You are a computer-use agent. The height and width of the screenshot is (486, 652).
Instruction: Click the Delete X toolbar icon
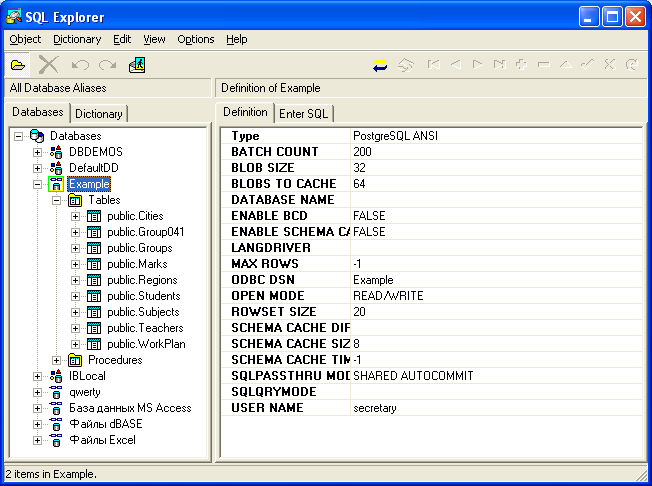coord(48,65)
